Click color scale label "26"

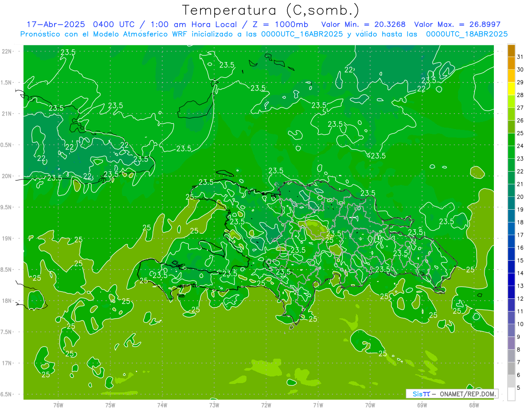tap(520, 121)
